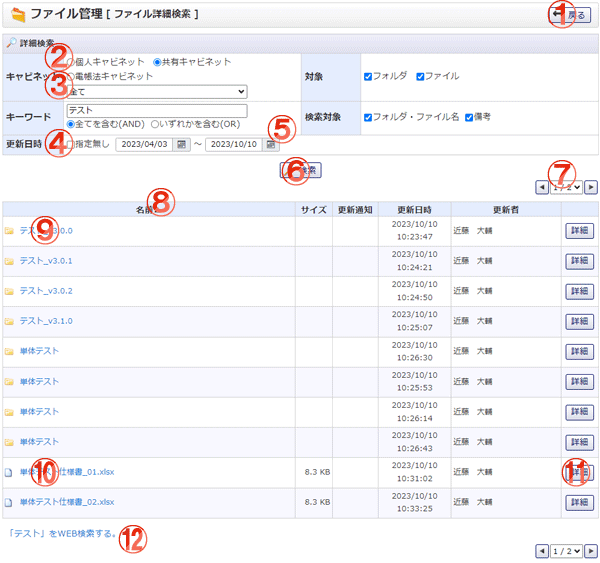Click 詳細 button in 10:26:43 row
600x563 pixels.
pyautogui.click(x=579, y=442)
